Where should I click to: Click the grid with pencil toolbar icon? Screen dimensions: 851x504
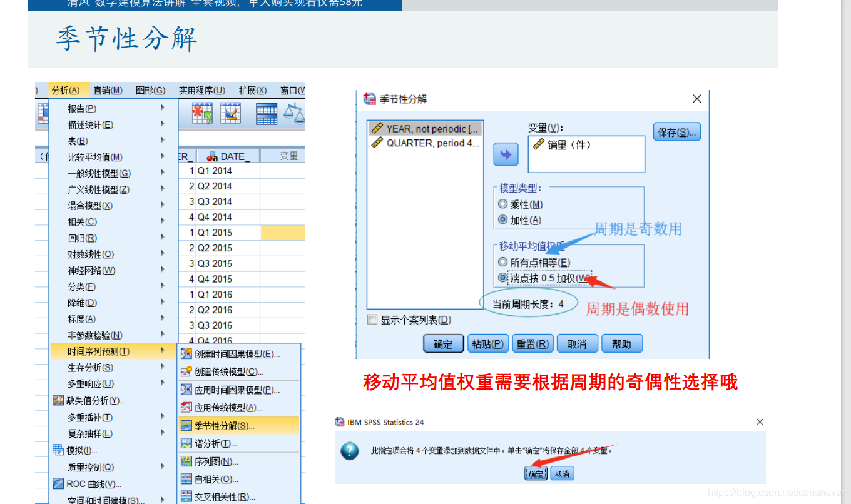pos(230,113)
